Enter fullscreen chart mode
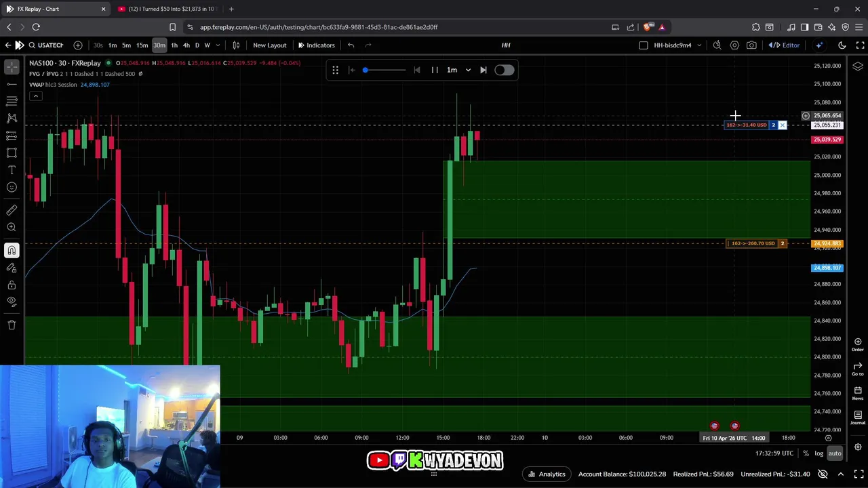This screenshot has height=488, width=868. tap(860, 45)
